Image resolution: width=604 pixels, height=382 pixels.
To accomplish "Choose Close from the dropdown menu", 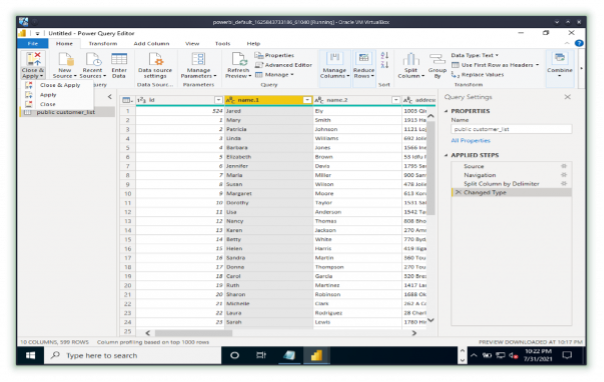I will click(x=57, y=104).
